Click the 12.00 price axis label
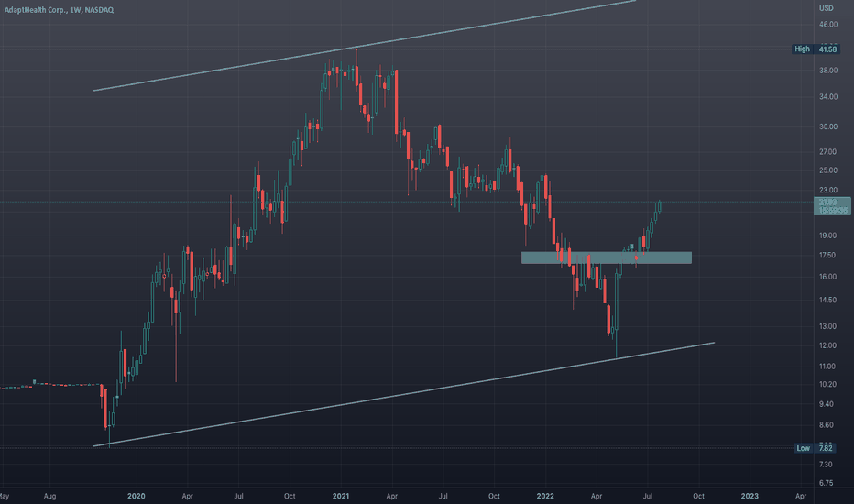The height and width of the screenshot is (504, 854). click(827, 345)
